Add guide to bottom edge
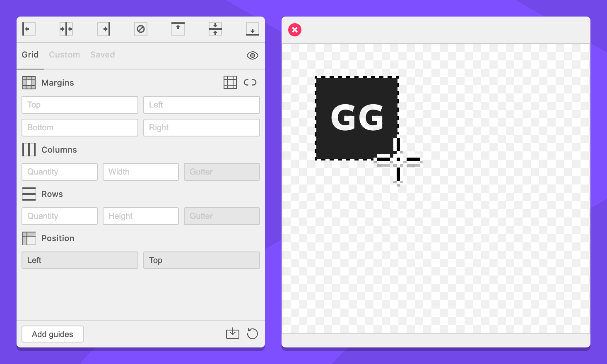The height and width of the screenshot is (364, 607). click(x=253, y=29)
